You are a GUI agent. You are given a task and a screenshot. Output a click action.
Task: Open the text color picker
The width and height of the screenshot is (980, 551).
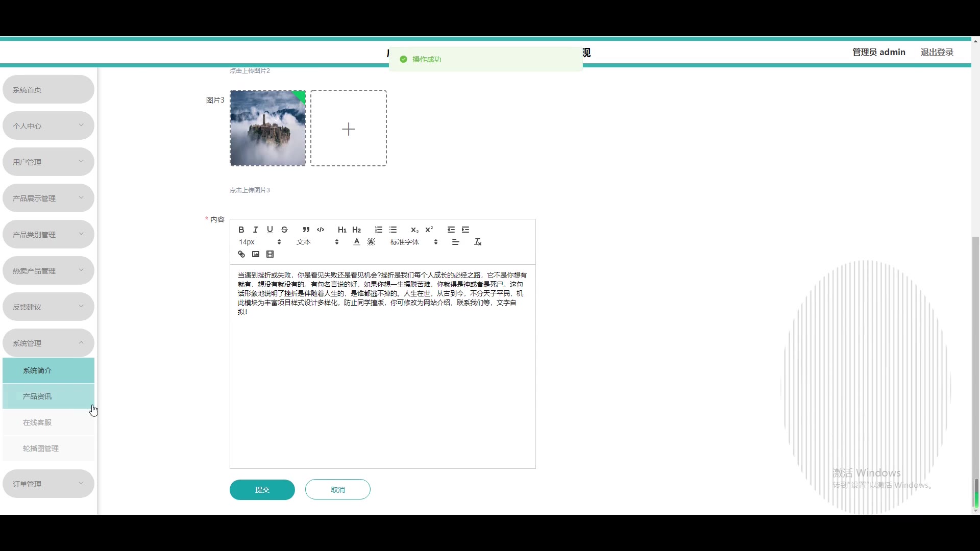point(356,242)
